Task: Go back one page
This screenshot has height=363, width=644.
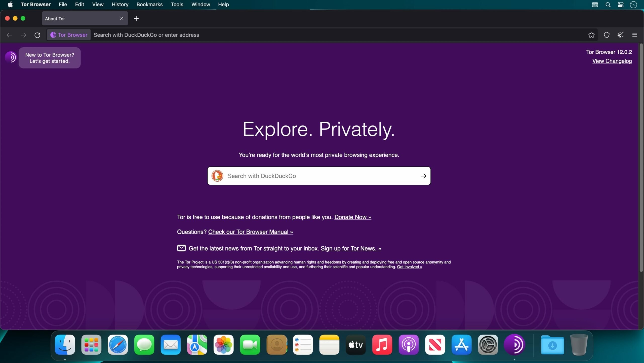Action: pyautogui.click(x=9, y=35)
